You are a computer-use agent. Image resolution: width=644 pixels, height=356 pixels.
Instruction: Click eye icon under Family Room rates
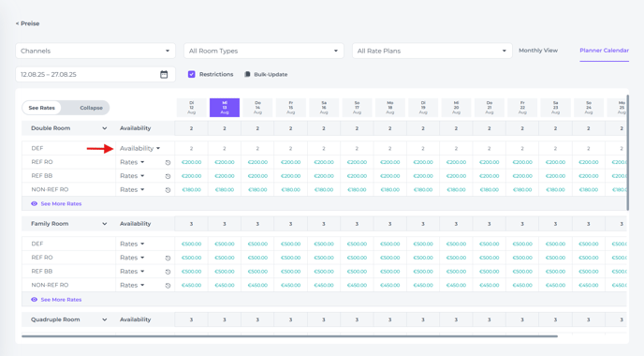[x=34, y=299]
